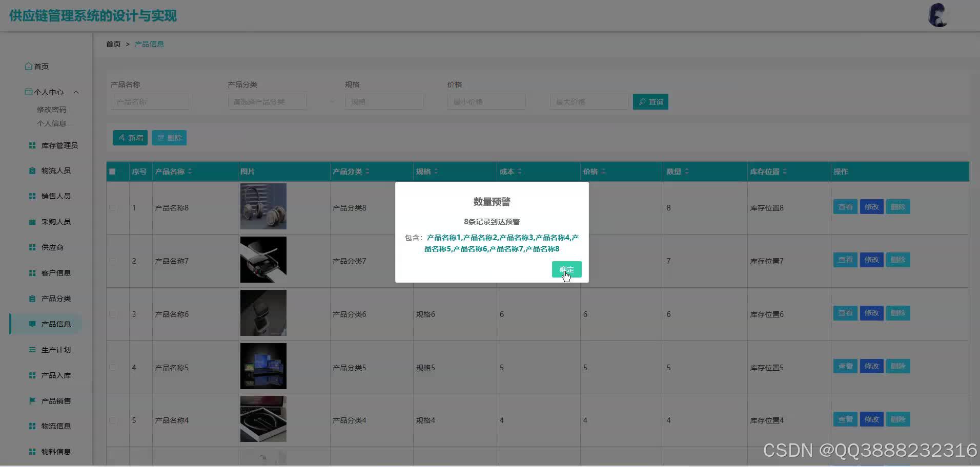Click the 产品入库 grid icon in sidebar
980x467 pixels.
coord(32,375)
